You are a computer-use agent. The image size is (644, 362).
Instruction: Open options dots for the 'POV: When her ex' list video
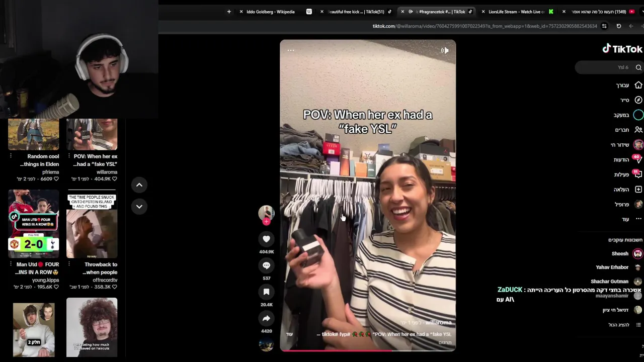(x=68, y=156)
